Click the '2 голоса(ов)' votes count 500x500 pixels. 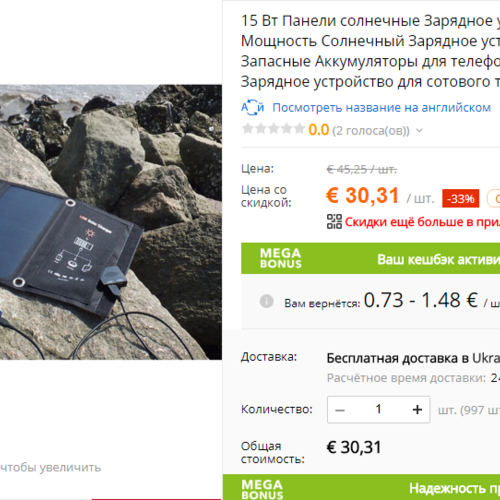click(x=371, y=131)
